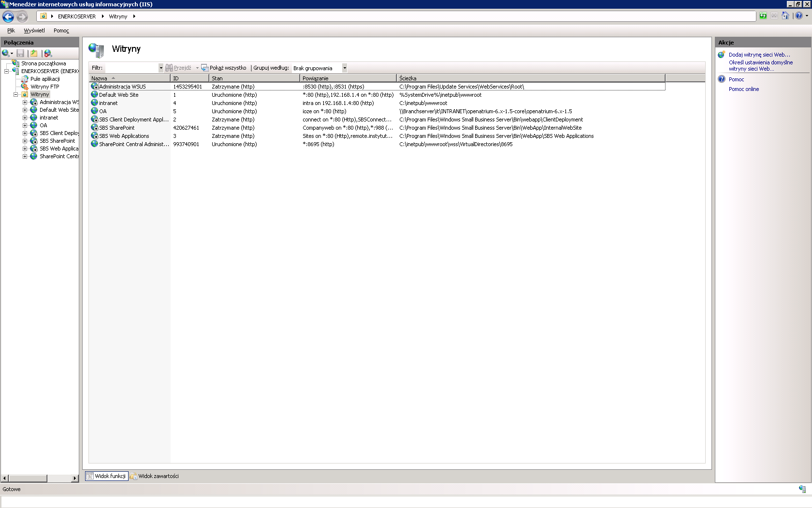Click the OA site globe icon in list
This screenshot has width=812, height=508.
(x=95, y=111)
